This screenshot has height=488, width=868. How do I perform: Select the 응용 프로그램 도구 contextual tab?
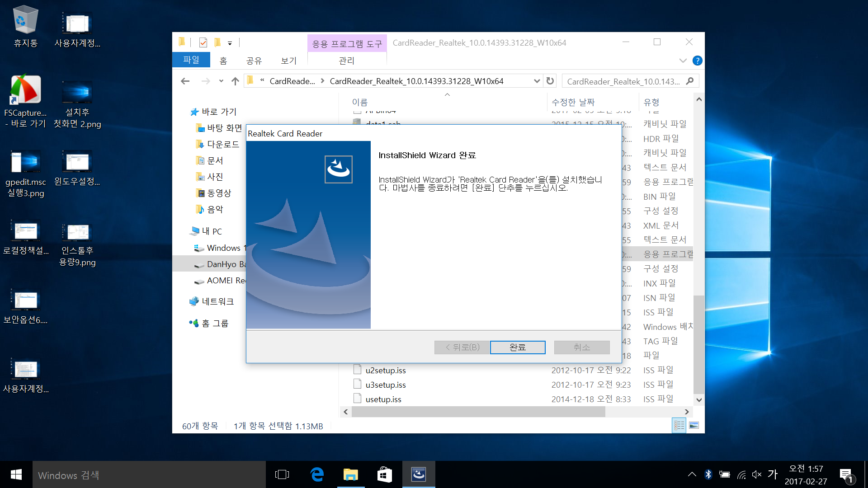click(347, 43)
